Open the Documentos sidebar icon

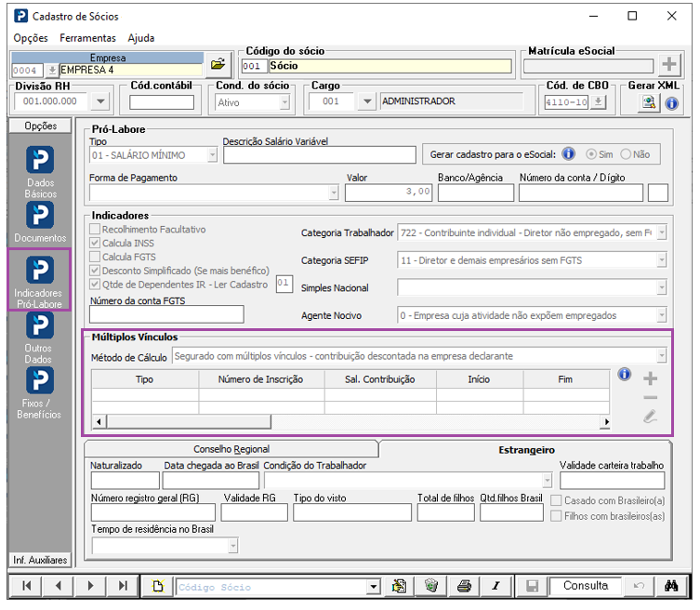(40, 216)
